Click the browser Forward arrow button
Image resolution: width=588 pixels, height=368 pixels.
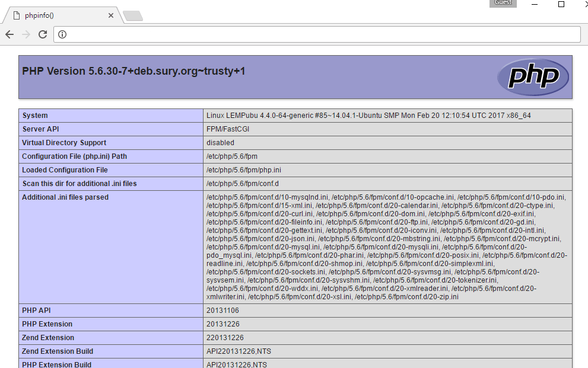[x=26, y=34]
